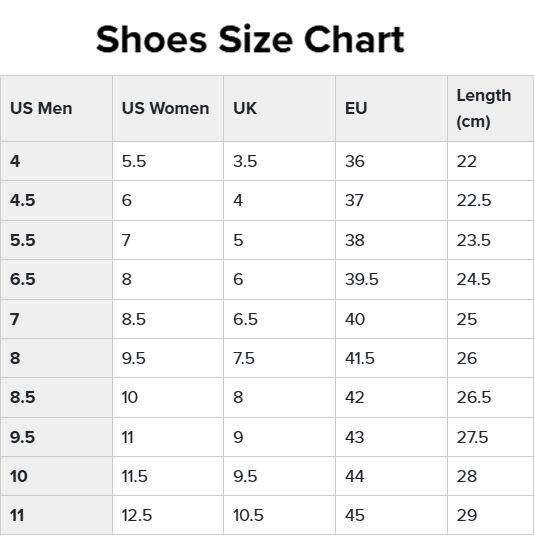Click the US Women 8.5 cell
This screenshot has height=535, width=534.
click(168, 319)
